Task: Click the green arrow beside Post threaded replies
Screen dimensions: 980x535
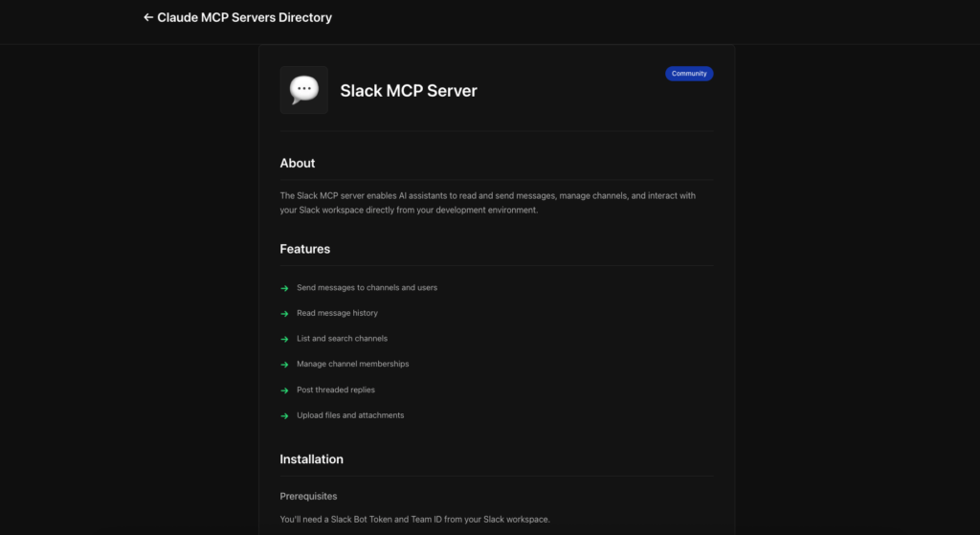Action: coord(284,390)
